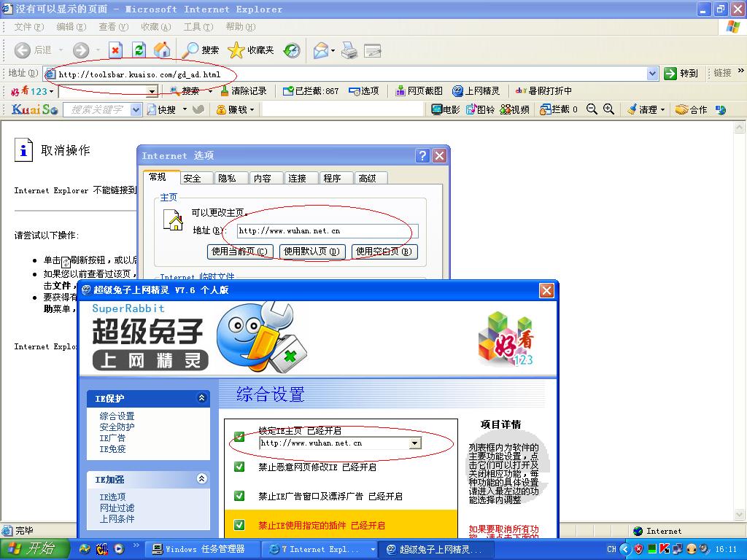Image resolution: width=747 pixels, height=560 pixels.
Task: Click the Refresh page icon
Action: [x=139, y=50]
